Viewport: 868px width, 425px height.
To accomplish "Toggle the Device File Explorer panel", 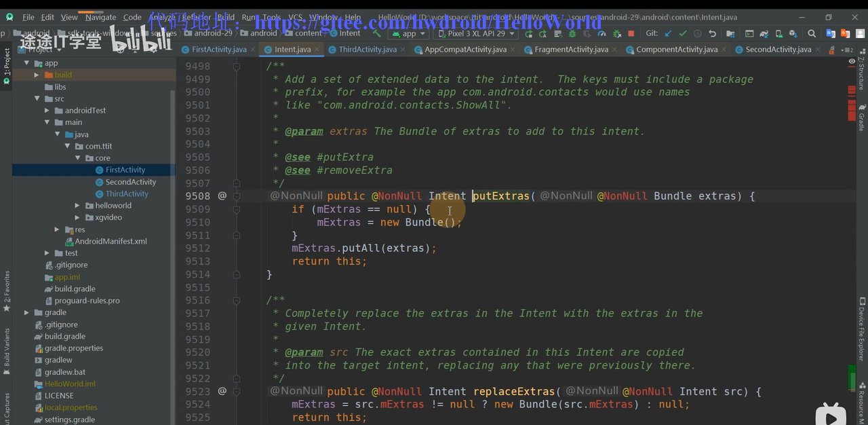I will [862, 329].
